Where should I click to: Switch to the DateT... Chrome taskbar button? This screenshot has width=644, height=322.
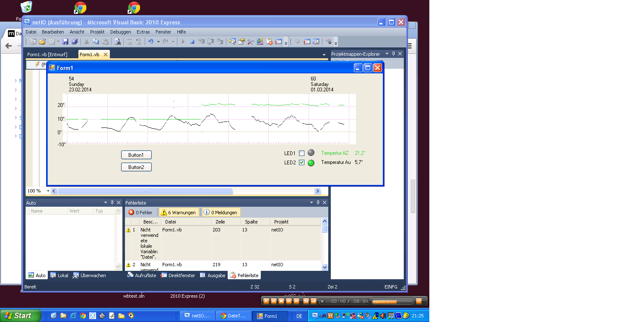coord(234,316)
